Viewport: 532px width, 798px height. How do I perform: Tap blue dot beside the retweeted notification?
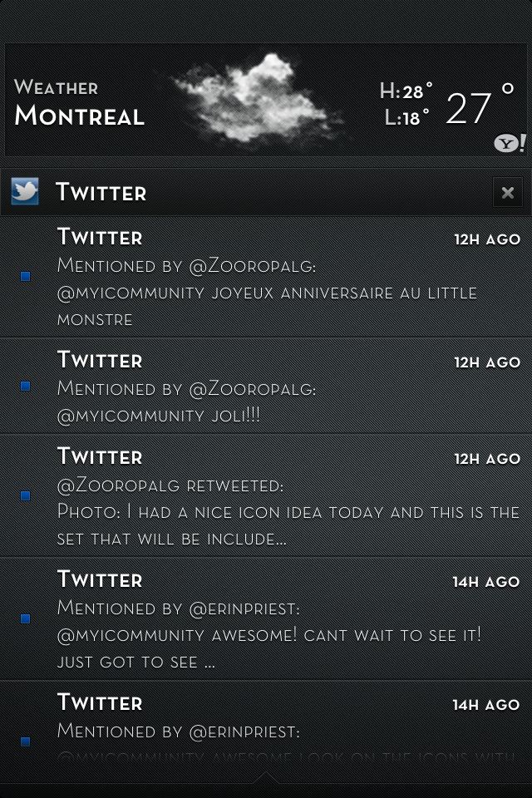25,495
